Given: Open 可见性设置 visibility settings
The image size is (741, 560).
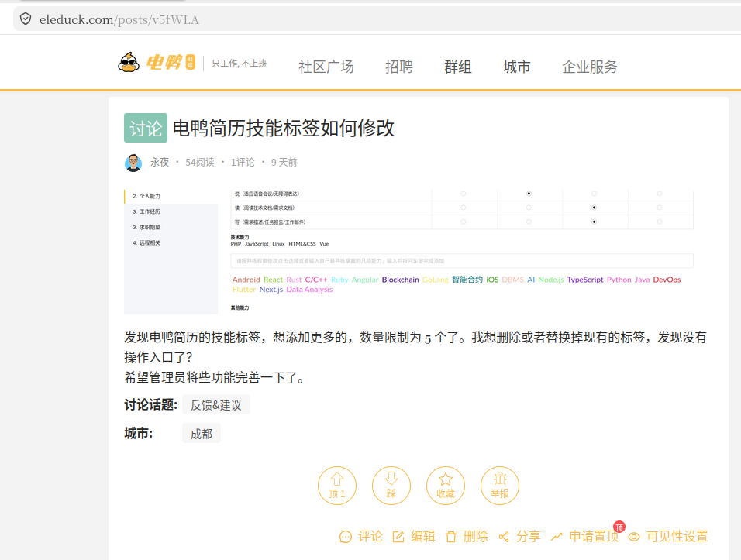Looking at the screenshot, I should click(668, 537).
